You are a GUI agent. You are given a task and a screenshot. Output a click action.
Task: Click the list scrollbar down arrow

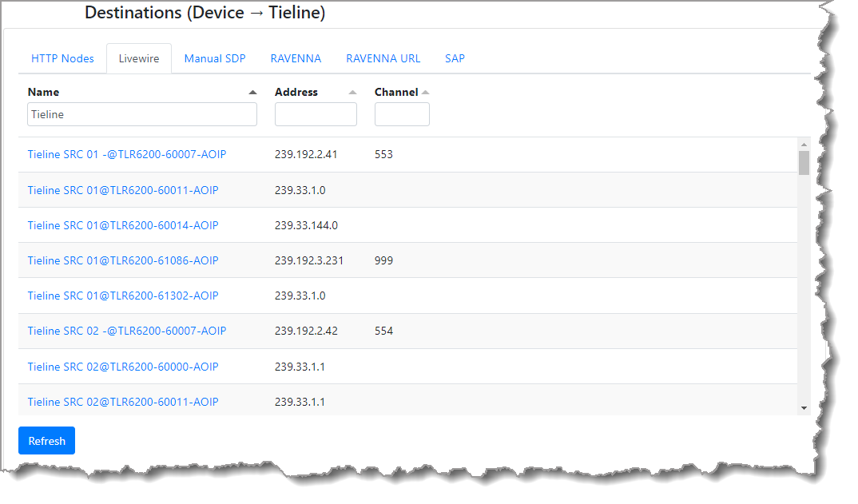(x=804, y=408)
